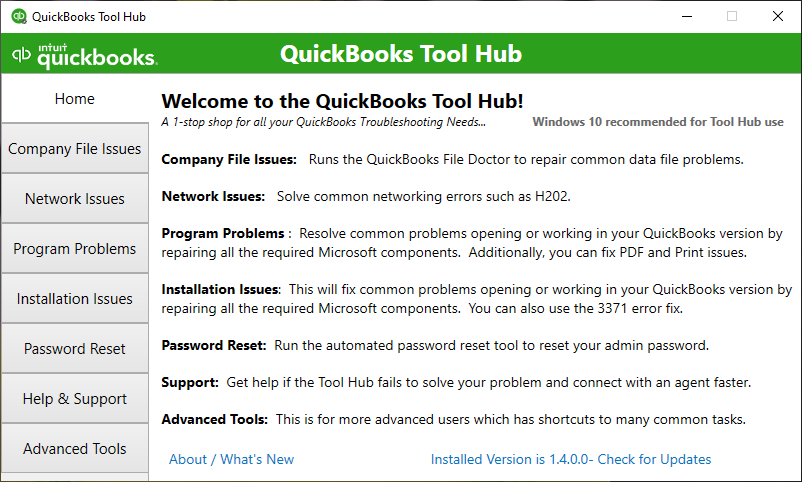802x482 pixels.
Task: Click the QuickBooks Tool Hub banner title
Action: pyautogui.click(x=400, y=54)
